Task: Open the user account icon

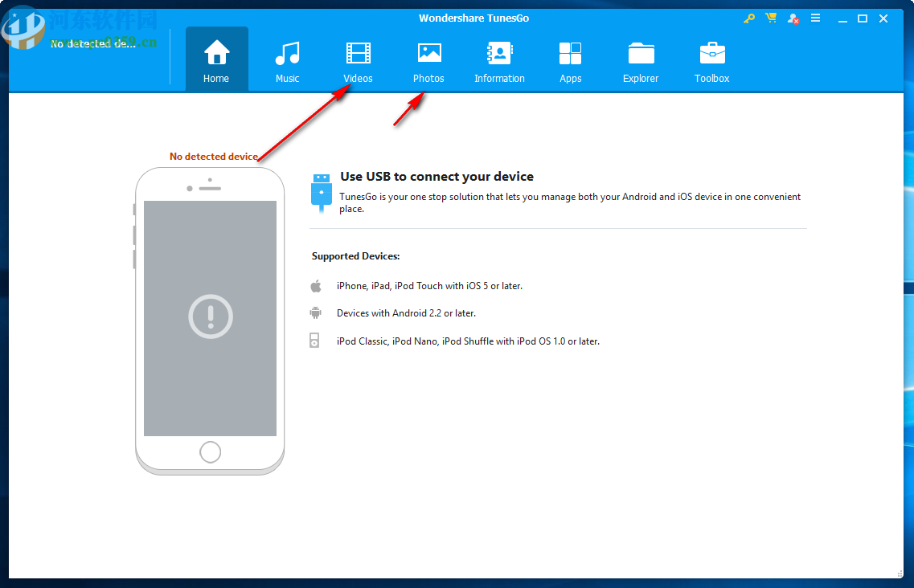Action: 793,18
